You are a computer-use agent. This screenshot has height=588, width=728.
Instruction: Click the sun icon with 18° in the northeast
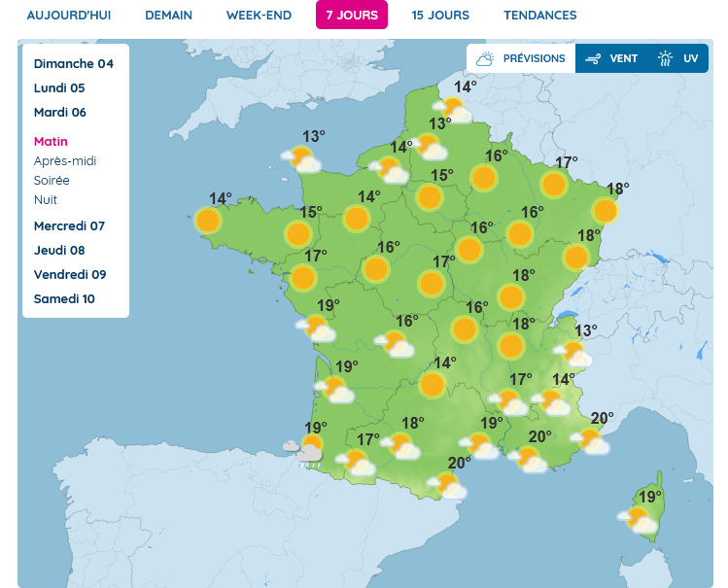point(605,210)
